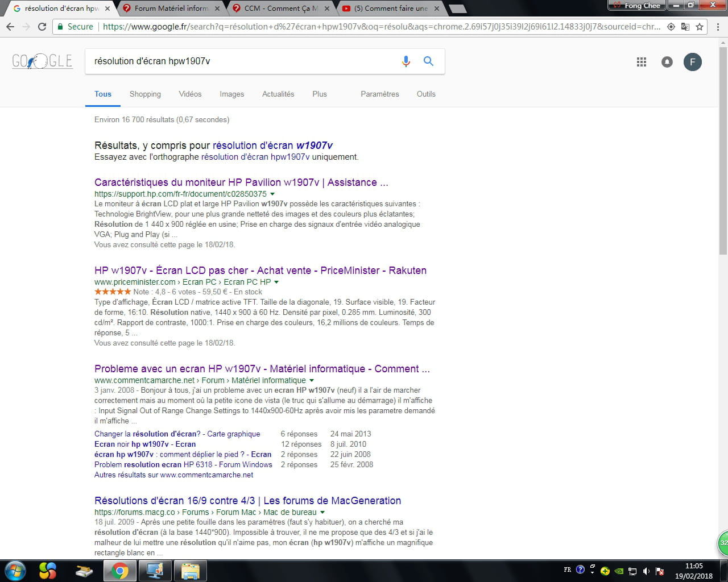The image size is (728, 582).
Task: Switch to the CCM - Comment Ça M browser tab
Action: tap(282, 9)
